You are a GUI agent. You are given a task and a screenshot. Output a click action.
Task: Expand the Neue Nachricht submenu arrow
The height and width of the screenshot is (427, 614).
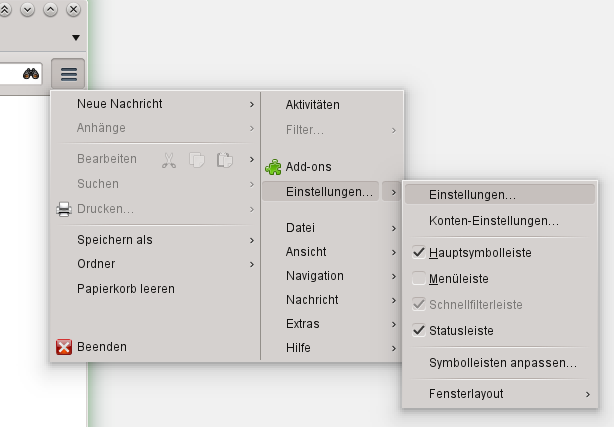[x=251, y=104]
